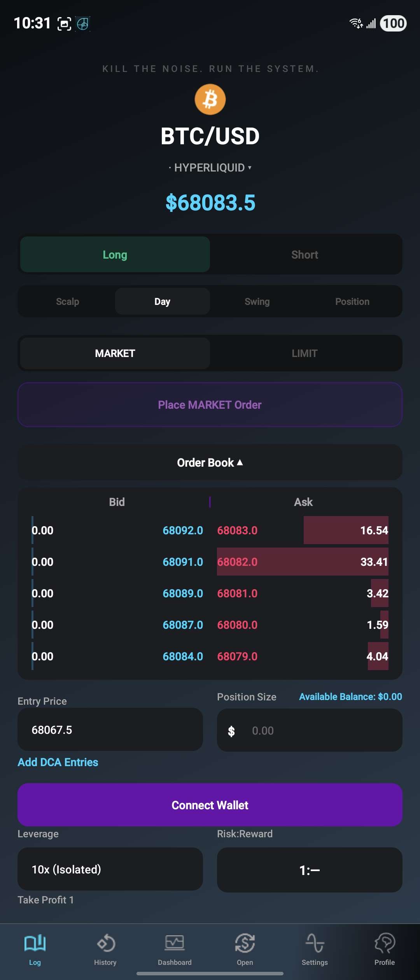The image size is (420, 980).
Task: Switch trade direction to Short
Action: point(305,254)
